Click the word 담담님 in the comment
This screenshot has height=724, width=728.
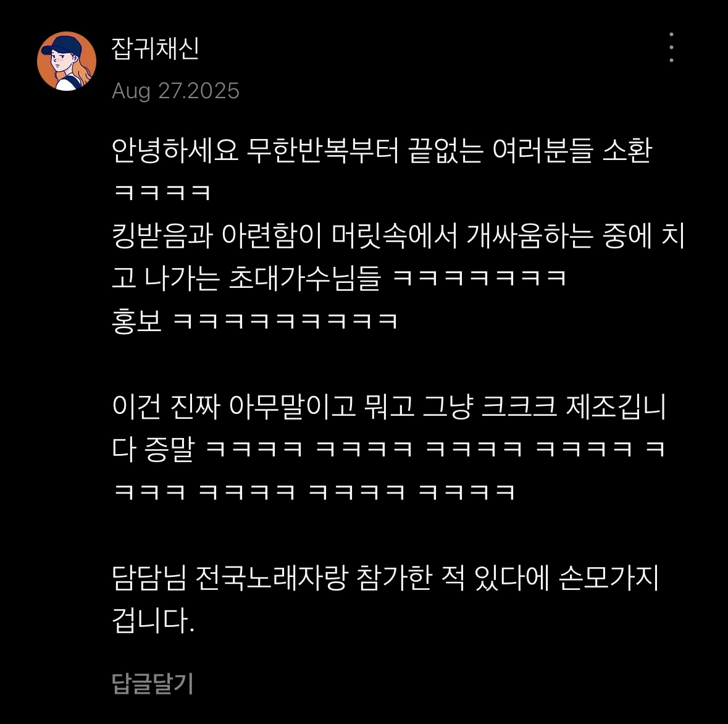[x=149, y=578]
